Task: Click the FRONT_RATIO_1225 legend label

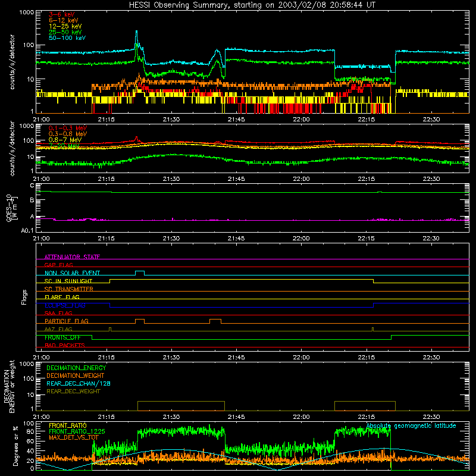Action: (x=77, y=431)
